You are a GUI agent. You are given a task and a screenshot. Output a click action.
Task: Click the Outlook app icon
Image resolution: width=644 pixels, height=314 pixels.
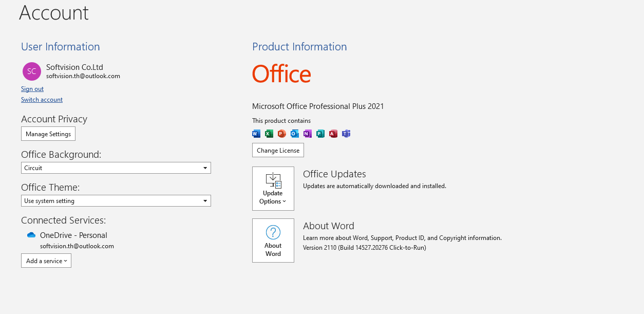[294, 134]
